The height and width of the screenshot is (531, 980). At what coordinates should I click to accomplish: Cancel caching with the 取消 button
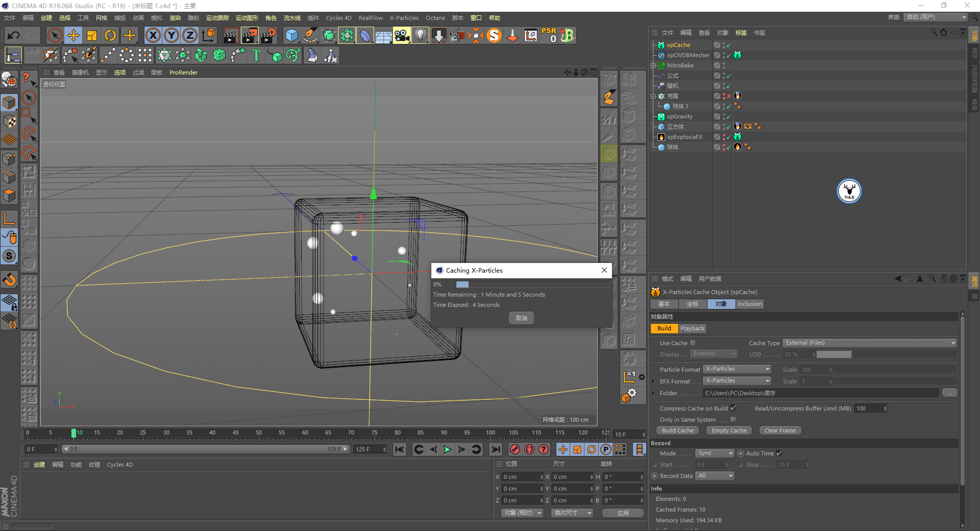521,318
